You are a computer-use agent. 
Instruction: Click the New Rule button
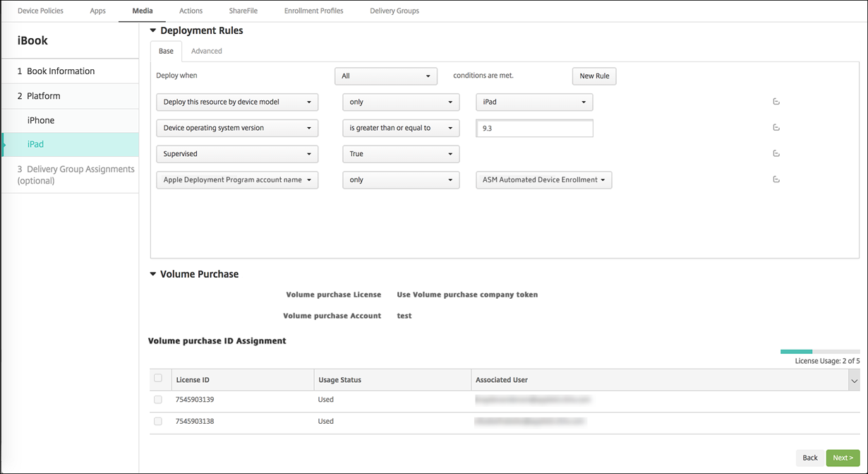(593, 76)
